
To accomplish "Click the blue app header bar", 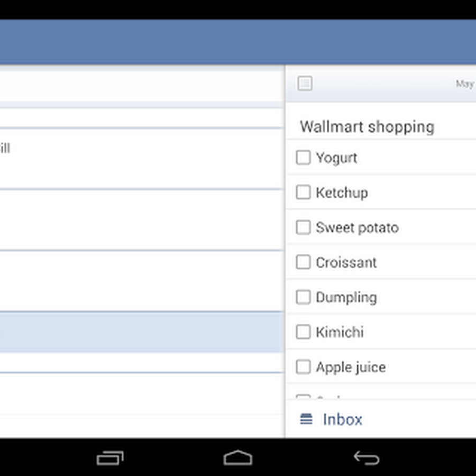I will [238, 42].
